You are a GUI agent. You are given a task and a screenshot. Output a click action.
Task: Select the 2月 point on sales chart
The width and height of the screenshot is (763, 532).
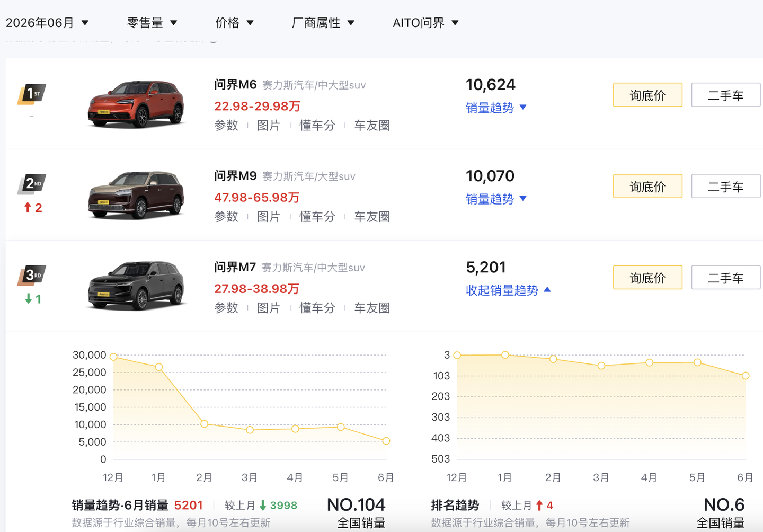click(x=205, y=424)
